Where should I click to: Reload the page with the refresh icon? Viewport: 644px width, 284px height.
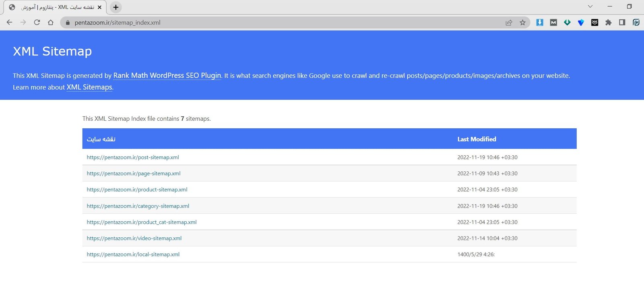tap(37, 23)
